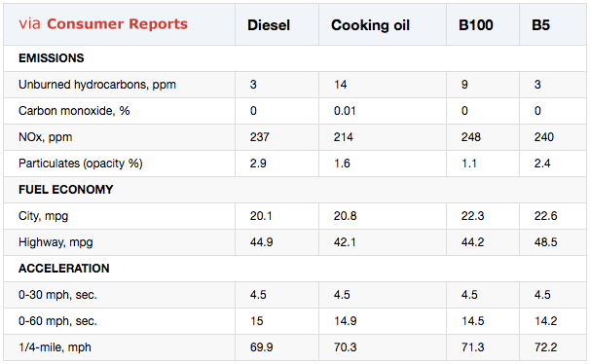Click the NOx, ppm row label
Viewport: 590px width, 364px height.
tap(45, 137)
